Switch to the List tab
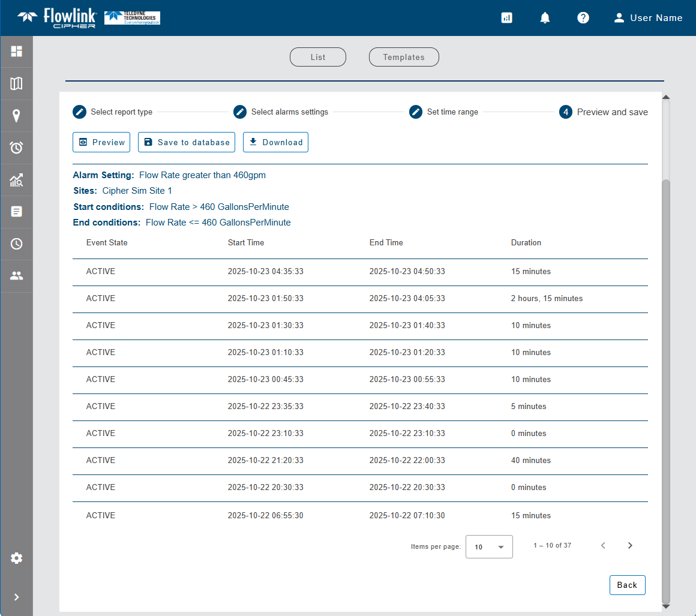Viewport: 696px width, 616px height. pos(318,57)
